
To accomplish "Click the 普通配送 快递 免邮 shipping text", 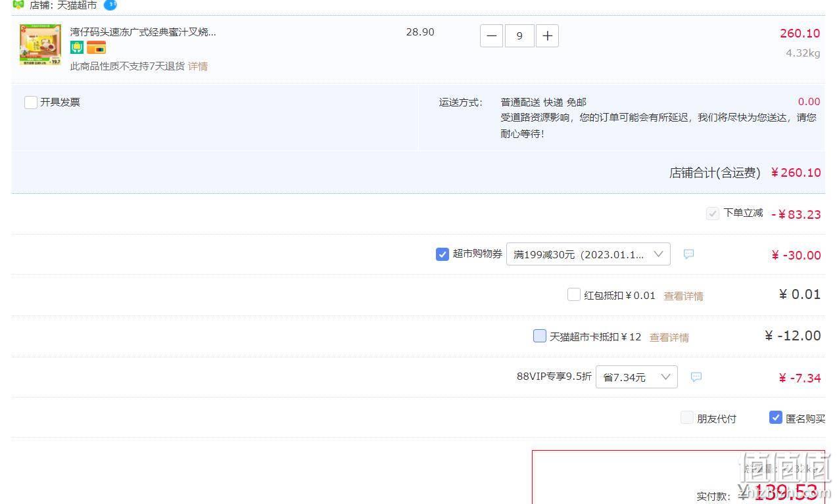I will (544, 103).
